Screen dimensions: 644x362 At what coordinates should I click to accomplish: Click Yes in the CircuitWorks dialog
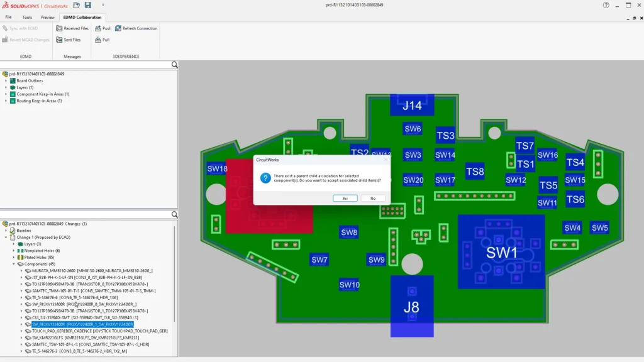[344, 197]
